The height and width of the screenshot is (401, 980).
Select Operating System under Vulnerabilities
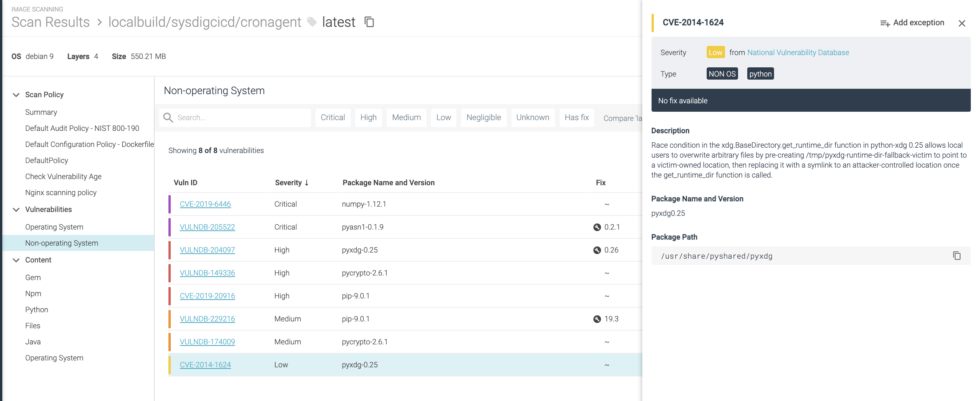point(54,227)
